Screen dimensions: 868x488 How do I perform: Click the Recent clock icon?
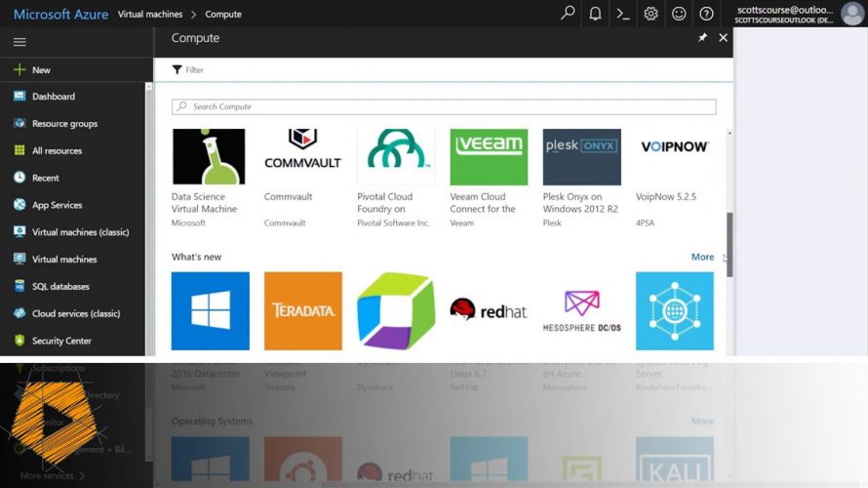(20, 178)
